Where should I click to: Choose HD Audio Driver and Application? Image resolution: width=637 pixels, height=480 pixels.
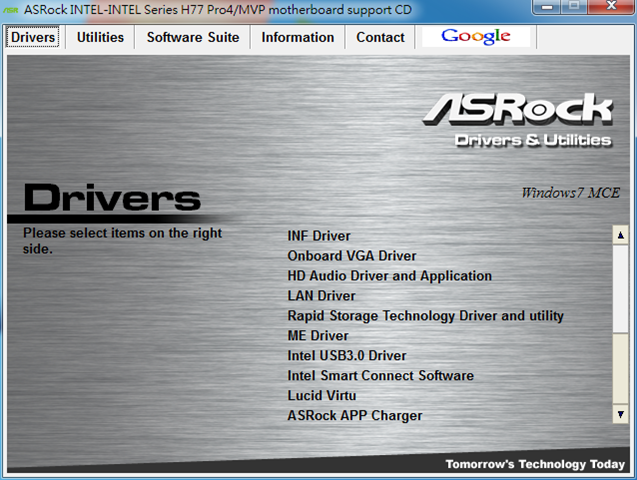(390, 276)
